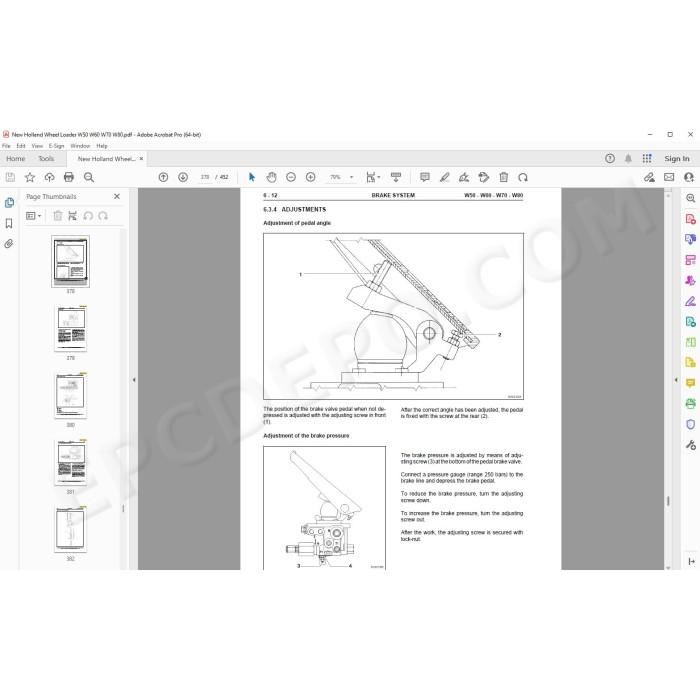The height and width of the screenshot is (700, 700).
Task: Open the thumbnails options dropdown menu
Action: [x=33, y=216]
